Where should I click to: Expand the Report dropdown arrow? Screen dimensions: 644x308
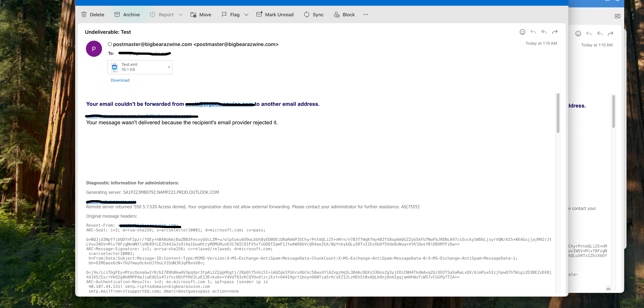pyautogui.click(x=181, y=15)
